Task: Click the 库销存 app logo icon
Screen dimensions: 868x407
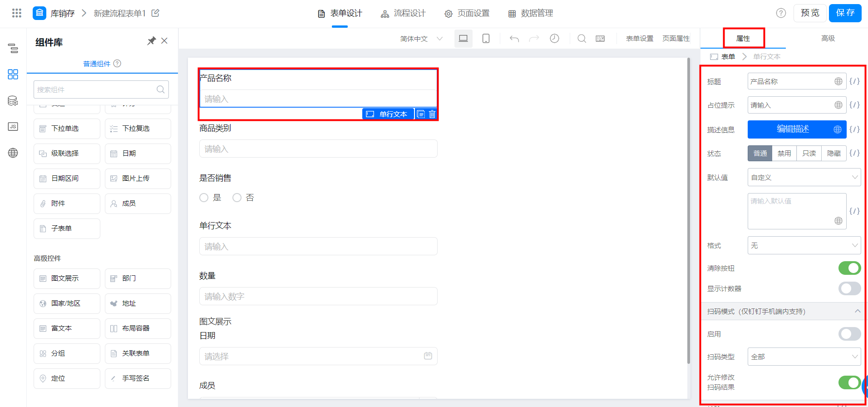Action: click(x=39, y=13)
